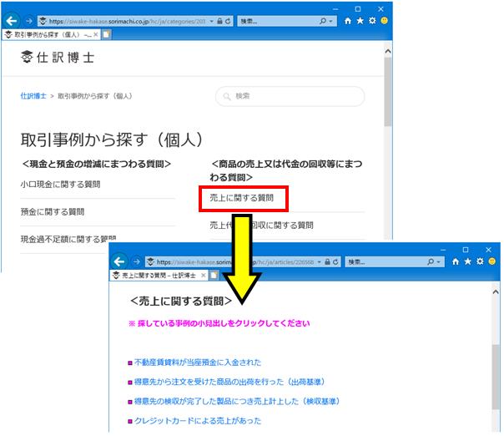Expand the upper search box magnifier dropdown

325,21
